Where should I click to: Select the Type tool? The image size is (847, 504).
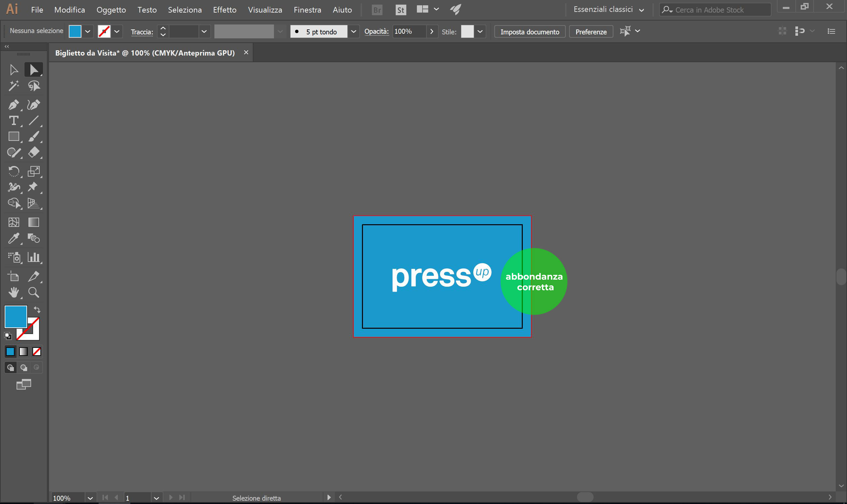coord(14,121)
